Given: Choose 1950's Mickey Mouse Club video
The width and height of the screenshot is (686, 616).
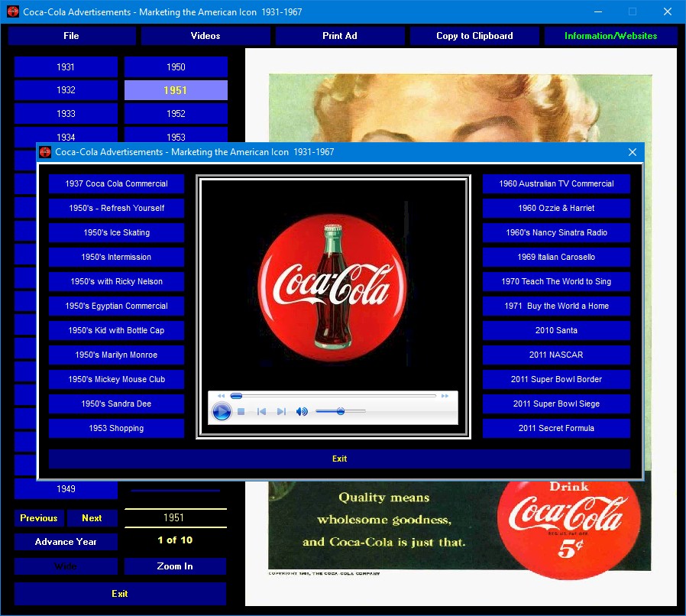Looking at the screenshot, I should tap(116, 380).
